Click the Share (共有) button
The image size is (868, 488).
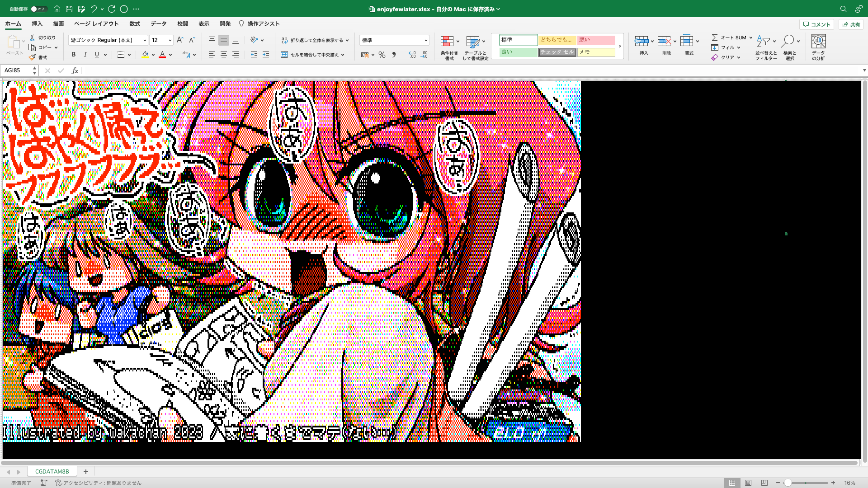(x=851, y=24)
